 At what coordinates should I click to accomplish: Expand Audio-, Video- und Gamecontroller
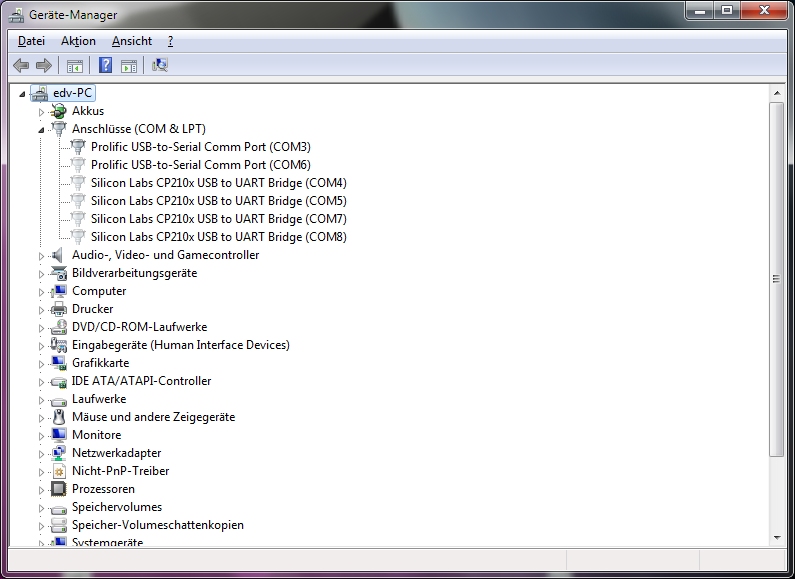[x=41, y=256]
